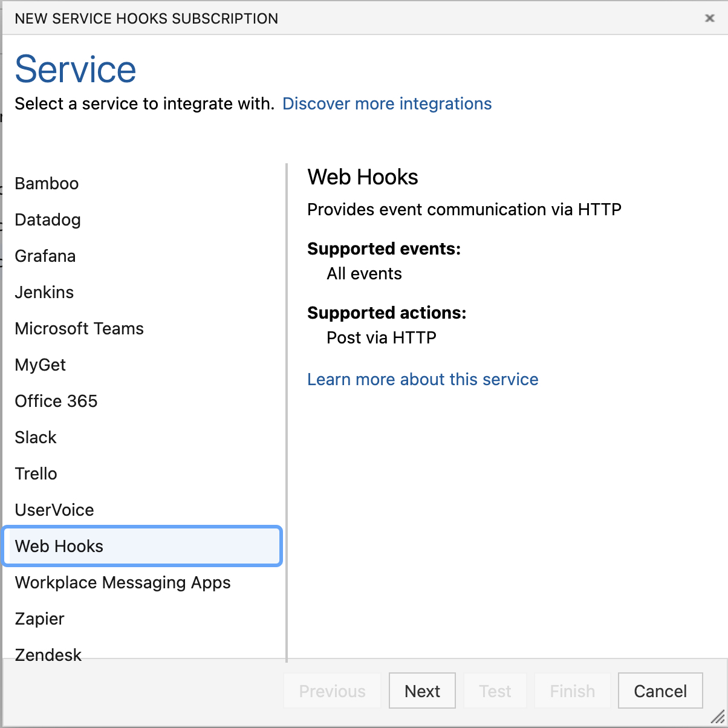Choose Workplace Messaging Apps service
The width and height of the screenshot is (728, 728).
(143, 582)
